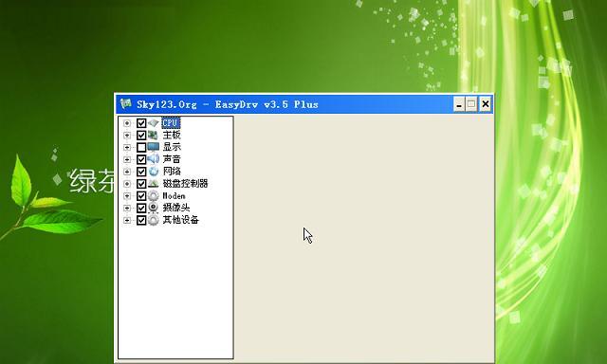607x364 pixels.
Task: Close the EasyDrv window
Action: [x=485, y=104]
